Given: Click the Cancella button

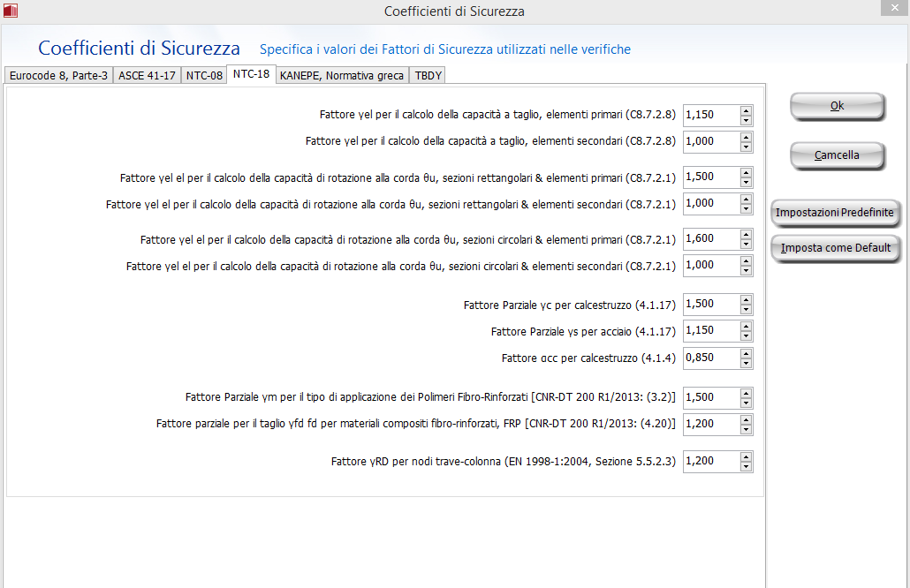Looking at the screenshot, I should [x=836, y=155].
